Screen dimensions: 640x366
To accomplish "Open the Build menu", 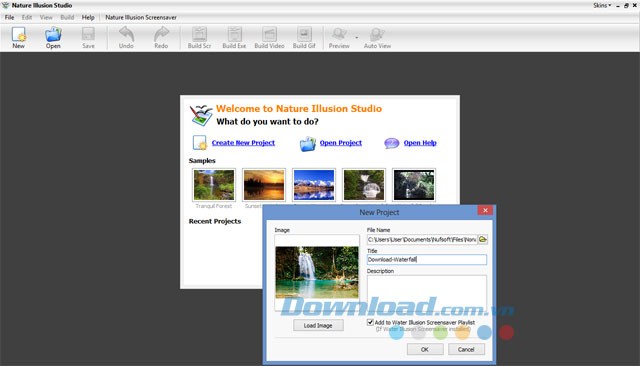I will (x=67, y=18).
